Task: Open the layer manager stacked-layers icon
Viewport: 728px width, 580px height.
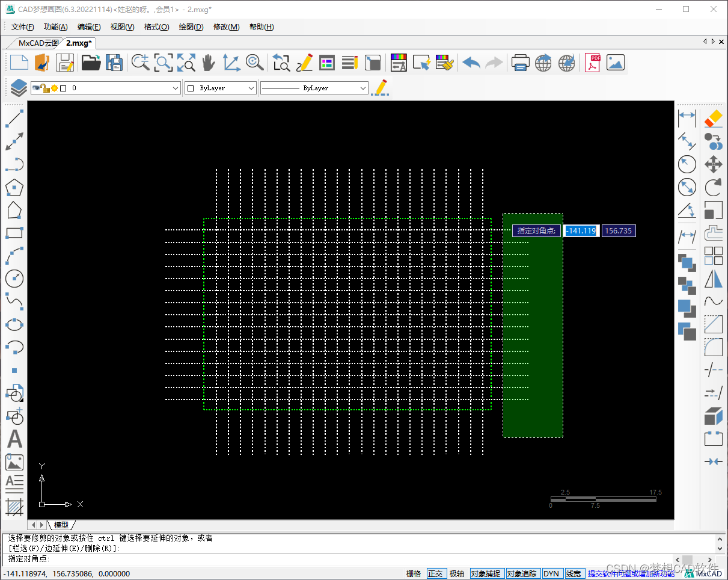Action: (19, 88)
